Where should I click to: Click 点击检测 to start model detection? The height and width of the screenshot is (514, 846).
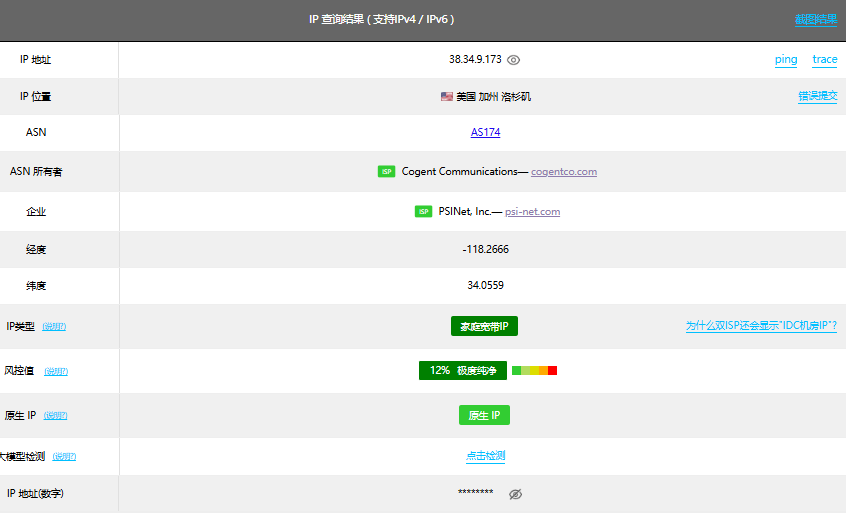click(485, 456)
